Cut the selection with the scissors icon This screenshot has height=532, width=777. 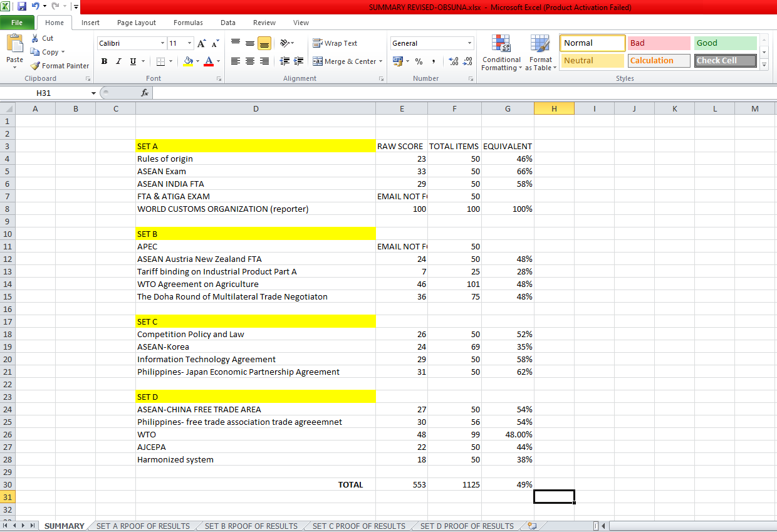pyautogui.click(x=36, y=38)
